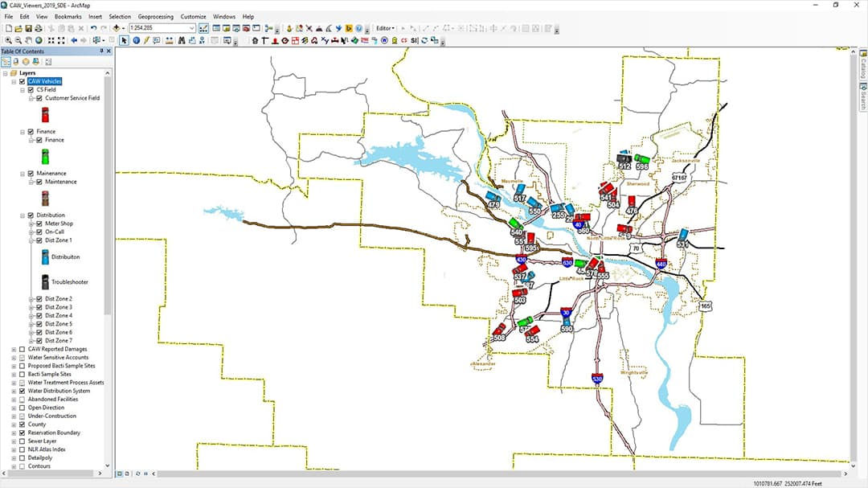
Task: Click the Full Extent globe icon
Action: [x=38, y=40]
